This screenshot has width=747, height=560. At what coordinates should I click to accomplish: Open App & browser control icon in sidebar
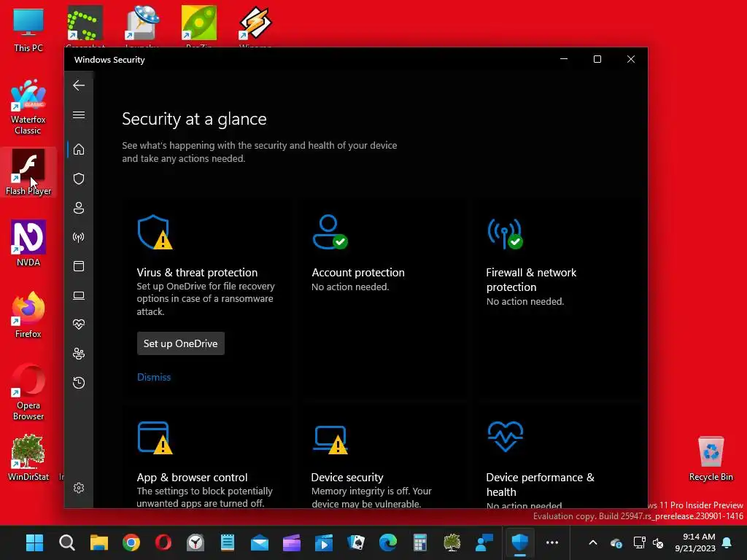pos(79,266)
